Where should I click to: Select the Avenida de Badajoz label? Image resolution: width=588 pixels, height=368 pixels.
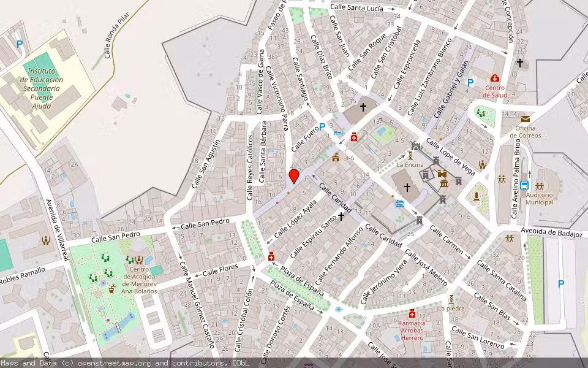point(552,232)
